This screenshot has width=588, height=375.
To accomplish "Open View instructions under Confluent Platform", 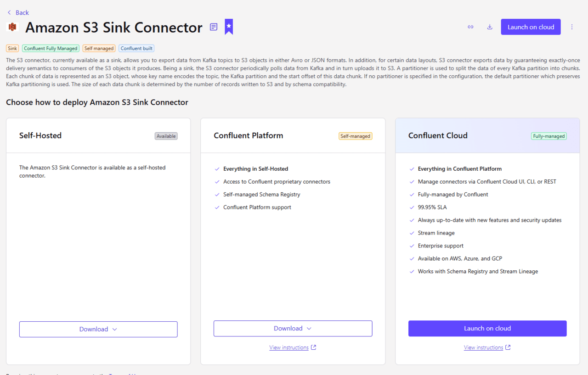I will tap(289, 347).
